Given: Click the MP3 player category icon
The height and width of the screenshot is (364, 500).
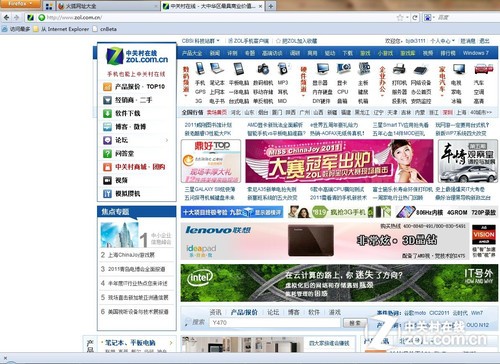Looking at the screenshot, I should pyautogui.click(x=283, y=69).
